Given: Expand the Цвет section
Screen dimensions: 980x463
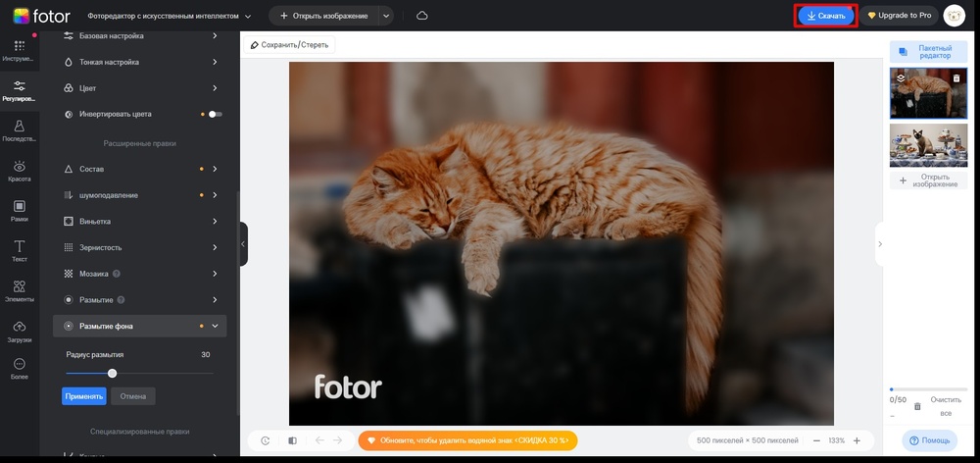Looking at the screenshot, I should pyautogui.click(x=140, y=88).
